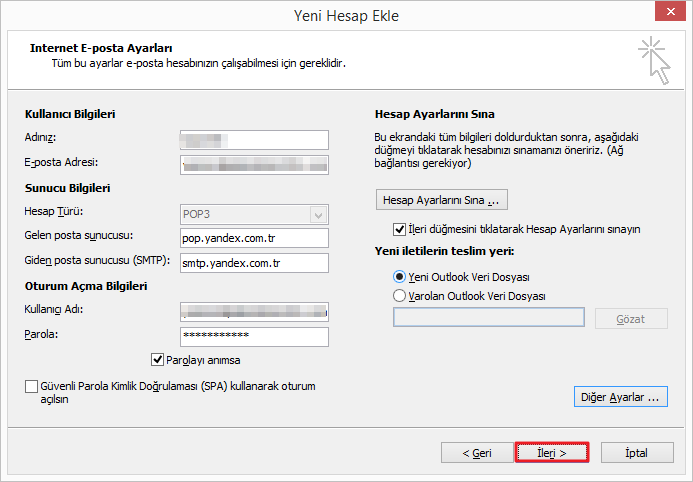This screenshot has width=693, height=482.
Task: Toggle the automatic Hesap Ayarlarını sınayın checkbox
Action: [401, 229]
